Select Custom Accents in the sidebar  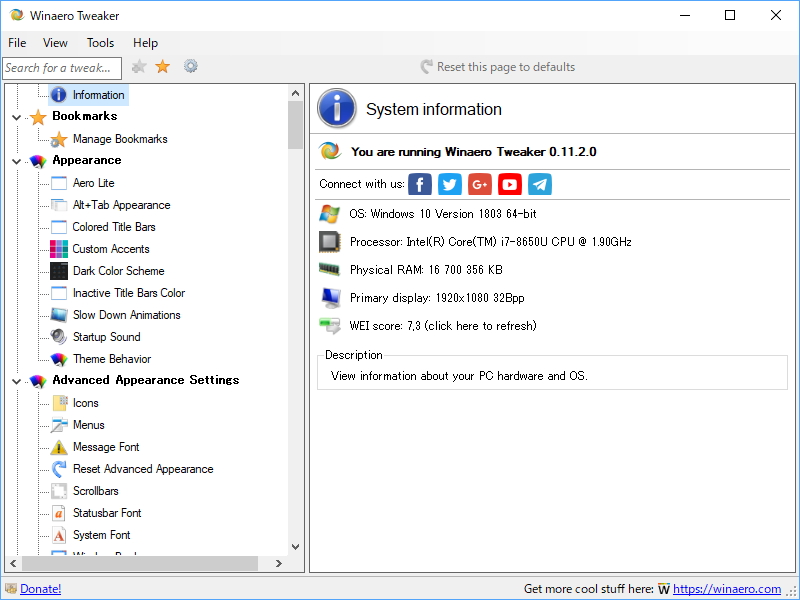coord(110,249)
